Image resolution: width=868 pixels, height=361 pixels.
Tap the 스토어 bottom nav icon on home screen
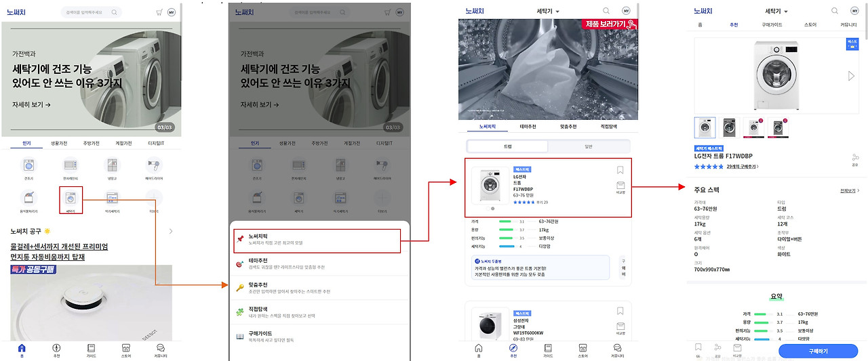pyautogui.click(x=126, y=348)
